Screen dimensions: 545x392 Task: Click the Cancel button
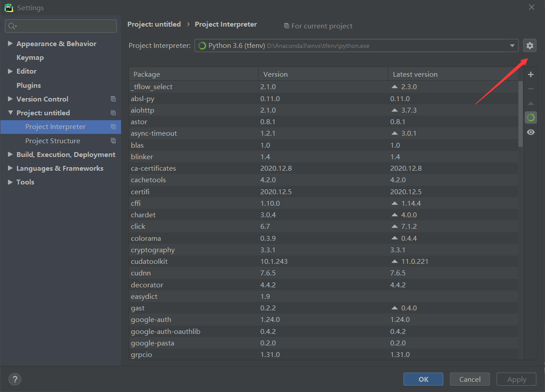[470, 379]
